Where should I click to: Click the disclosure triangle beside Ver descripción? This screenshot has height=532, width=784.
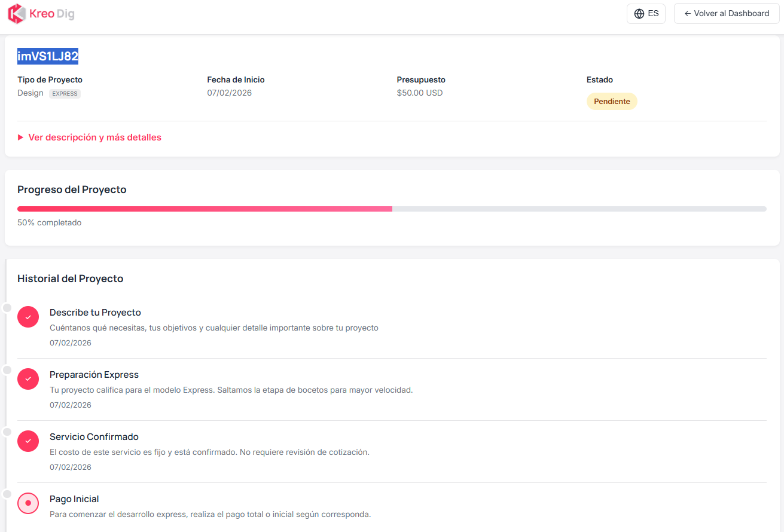(21, 137)
